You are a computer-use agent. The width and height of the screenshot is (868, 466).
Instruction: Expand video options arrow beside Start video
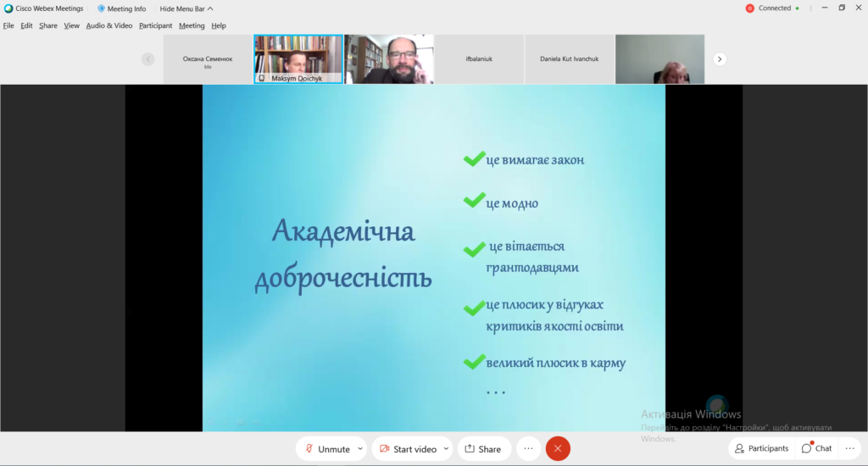coord(446,448)
